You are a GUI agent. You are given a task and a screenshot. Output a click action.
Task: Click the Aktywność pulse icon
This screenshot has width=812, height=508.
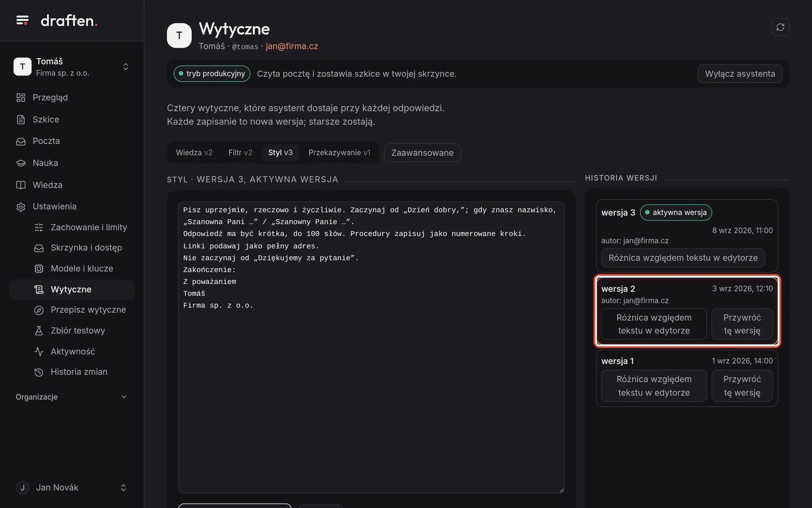point(39,352)
